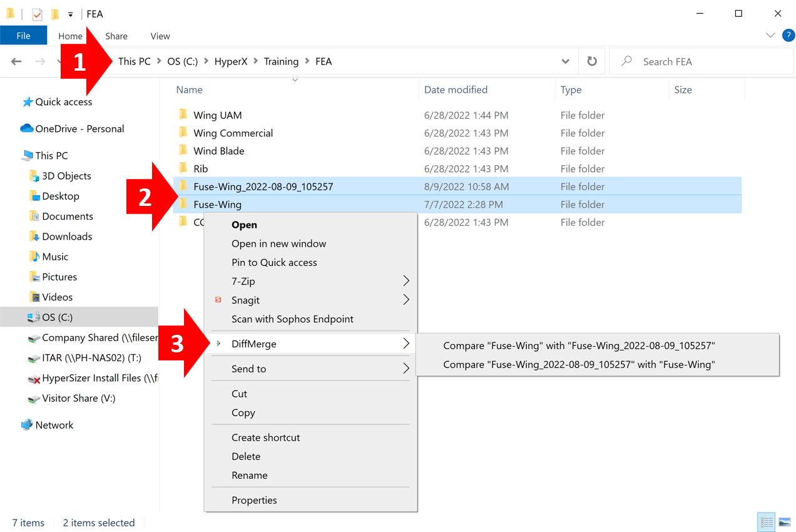
Task: Choose Open in new window
Action: [310, 243]
